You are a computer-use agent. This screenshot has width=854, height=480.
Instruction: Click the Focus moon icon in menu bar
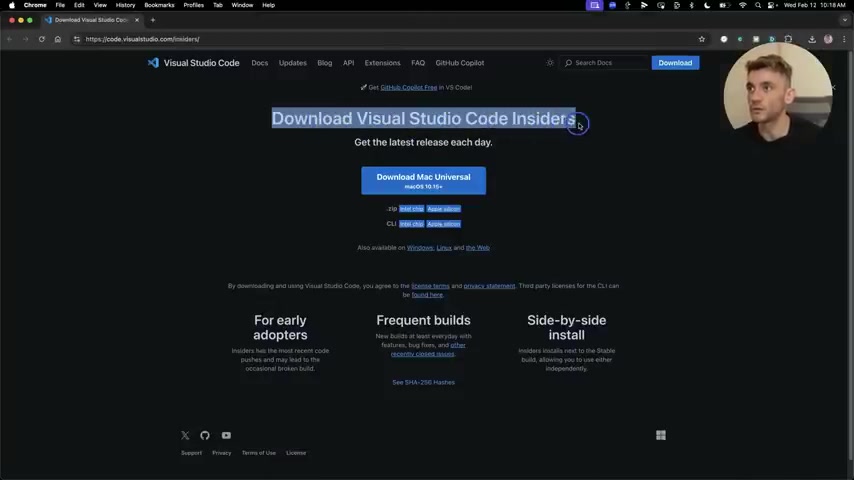point(707,5)
